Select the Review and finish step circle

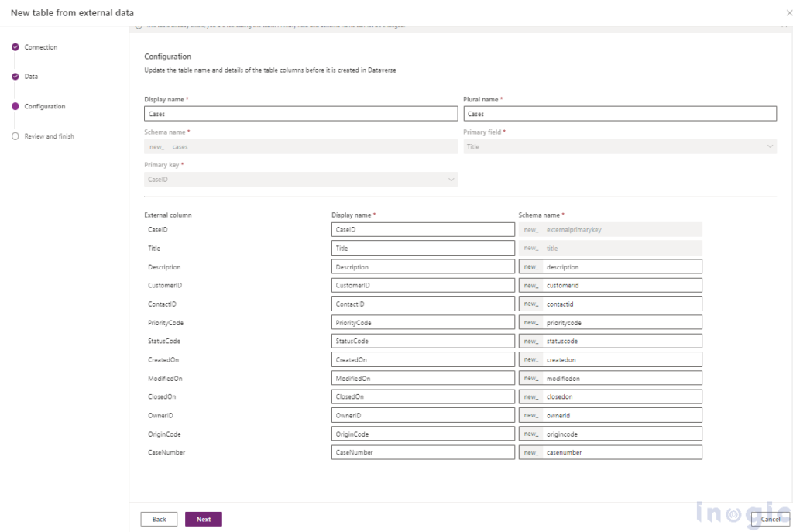click(x=17, y=136)
